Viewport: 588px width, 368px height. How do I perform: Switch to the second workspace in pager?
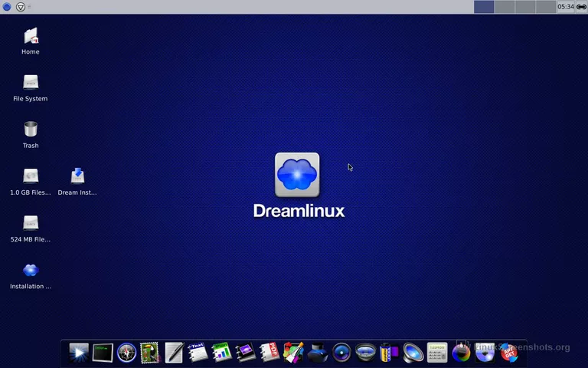click(x=505, y=7)
